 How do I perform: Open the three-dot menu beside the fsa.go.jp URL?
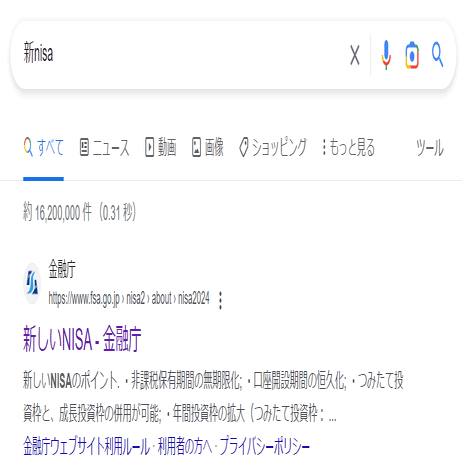coord(220,300)
